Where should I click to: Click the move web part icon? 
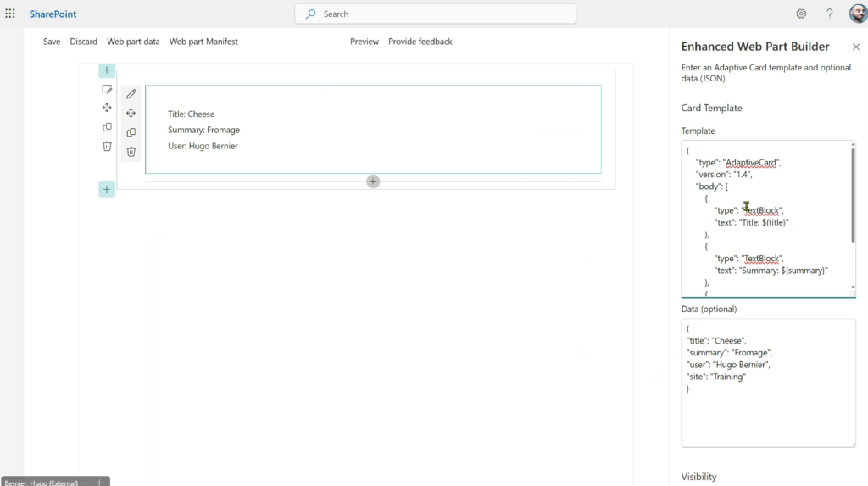coord(131,114)
